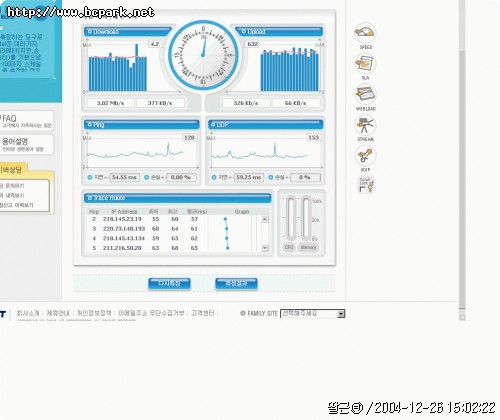Click trace route IP 220.73.148.193
500x420 pixels.
click(124, 229)
